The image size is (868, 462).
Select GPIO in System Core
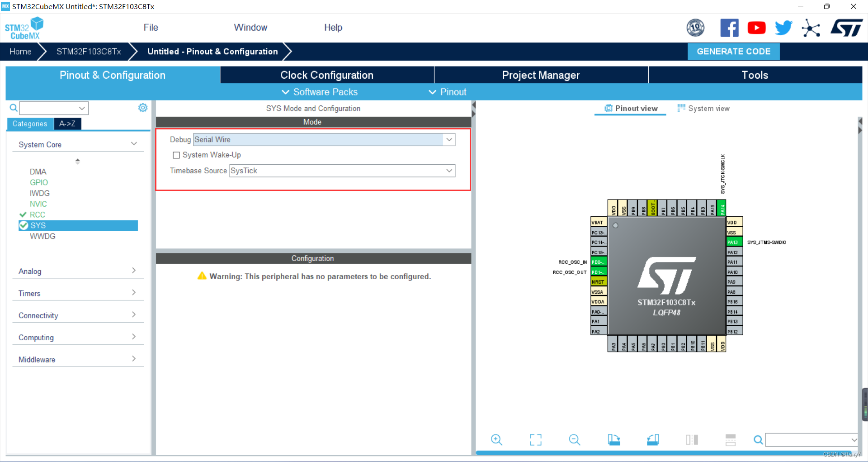coord(39,182)
